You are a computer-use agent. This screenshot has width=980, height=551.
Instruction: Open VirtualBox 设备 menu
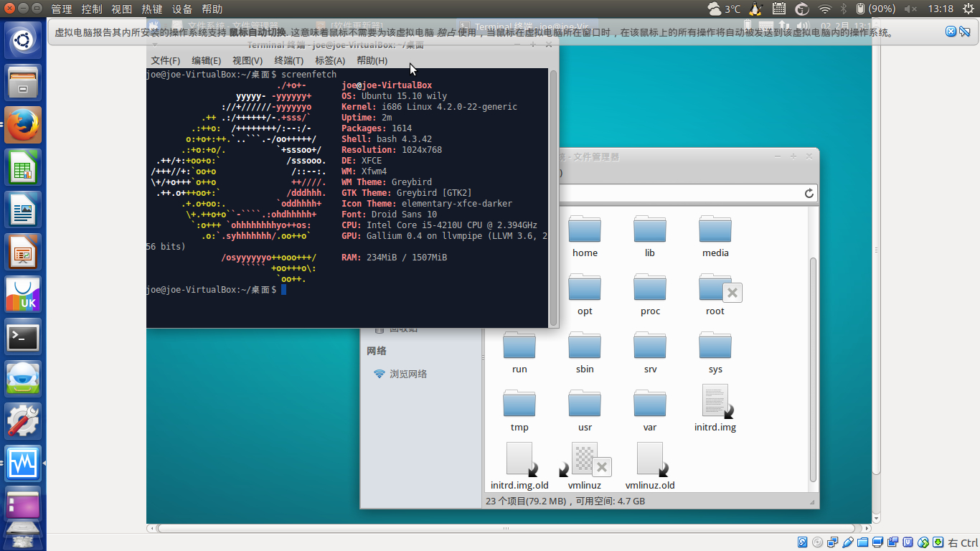182,9
